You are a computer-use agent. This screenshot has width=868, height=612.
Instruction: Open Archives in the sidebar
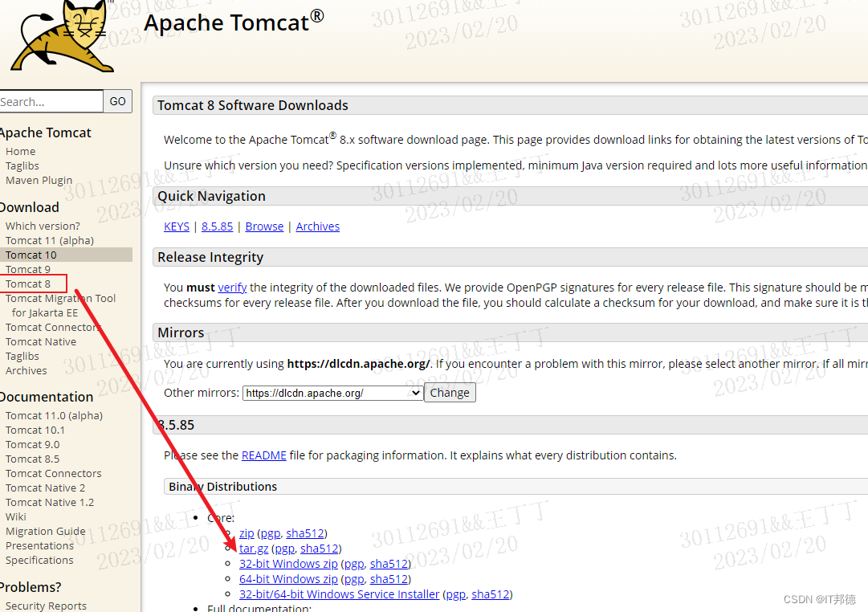click(x=26, y=370)
